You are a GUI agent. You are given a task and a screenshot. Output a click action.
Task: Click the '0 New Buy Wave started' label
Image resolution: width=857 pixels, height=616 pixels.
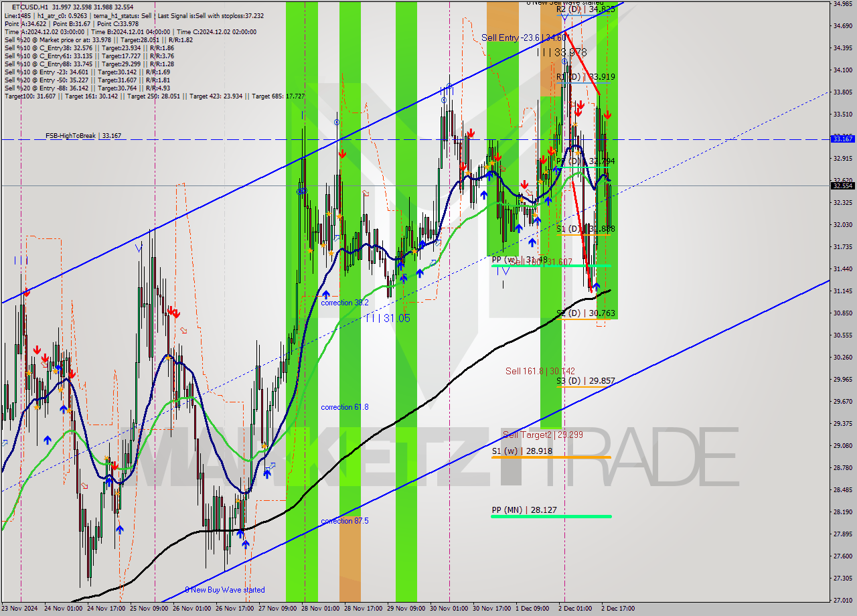225,590
